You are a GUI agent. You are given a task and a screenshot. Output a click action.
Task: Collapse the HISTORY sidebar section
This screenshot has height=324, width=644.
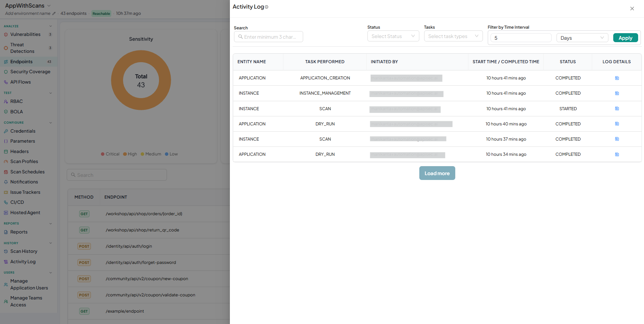[50, 243]
